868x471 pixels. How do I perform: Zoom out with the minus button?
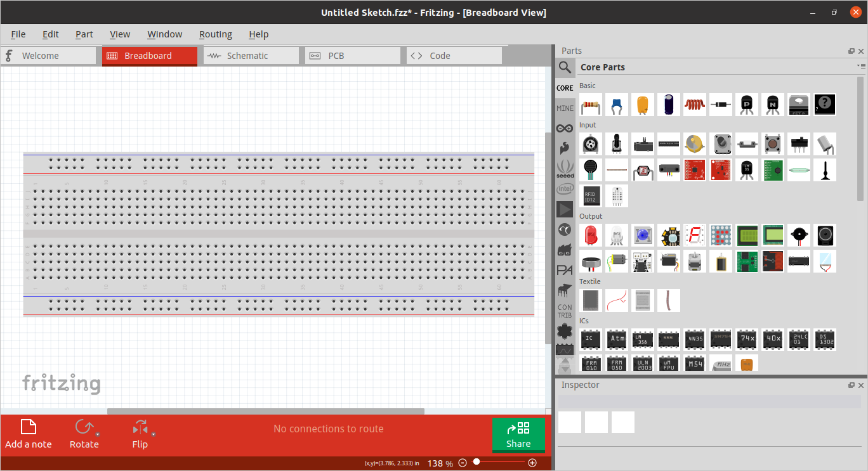tap(463, 463)
